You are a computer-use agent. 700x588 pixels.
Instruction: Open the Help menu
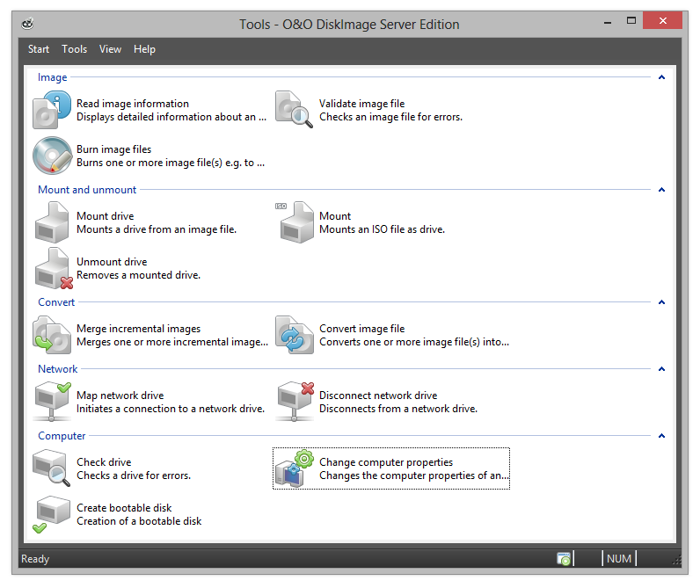[144, 49]
